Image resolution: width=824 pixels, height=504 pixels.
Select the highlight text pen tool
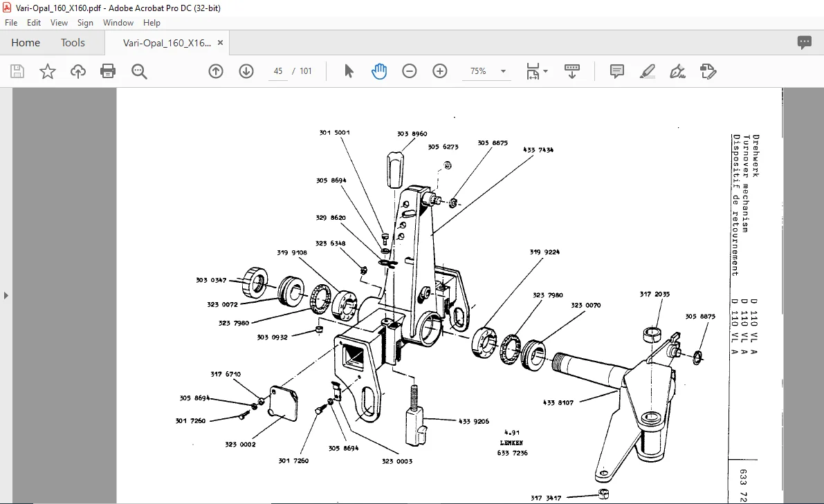tap(647, 71)
